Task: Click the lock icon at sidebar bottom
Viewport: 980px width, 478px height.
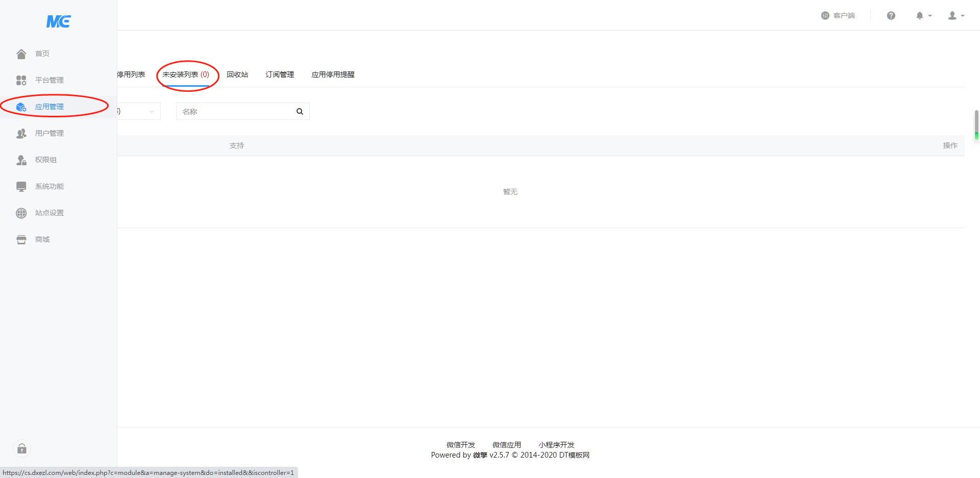Action: 22,448
